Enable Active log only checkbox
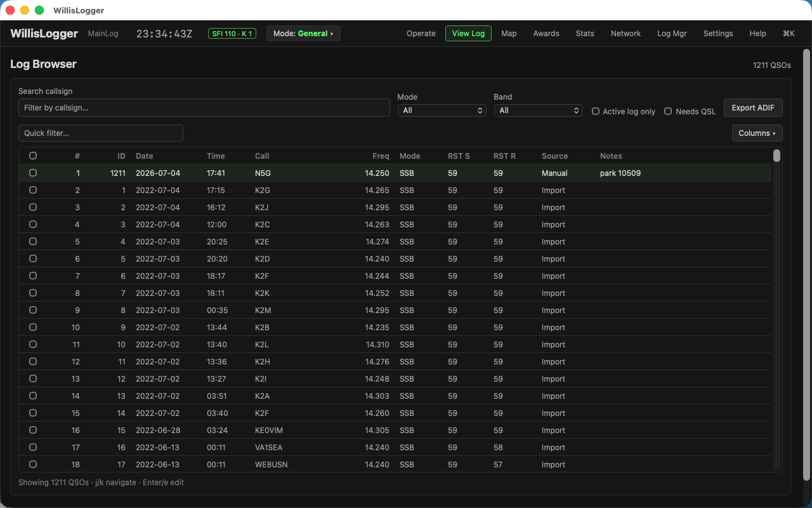 596,111
